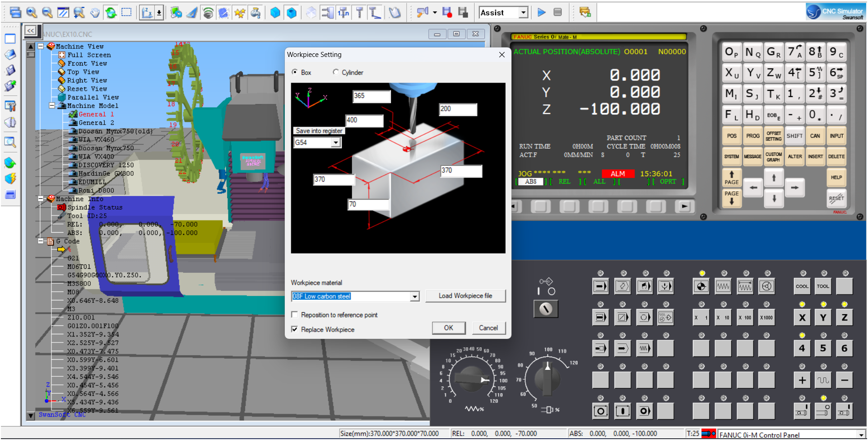Click the yellow stars toolbar icon
The width and height of the screenshot is (868, 440).
click(240, 13)
